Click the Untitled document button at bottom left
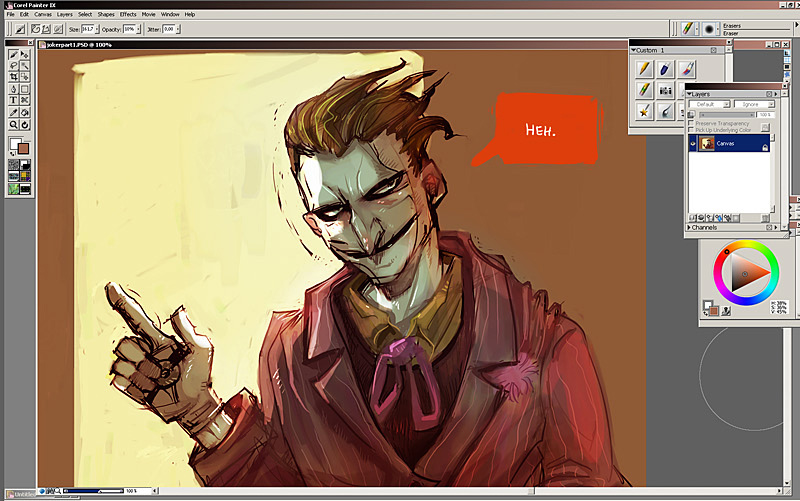 20,494
